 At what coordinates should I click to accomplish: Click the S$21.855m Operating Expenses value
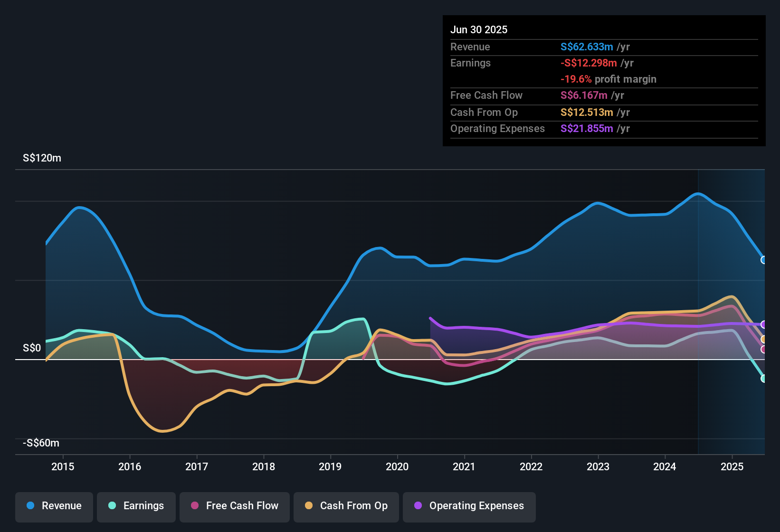[x=587, y=128]
